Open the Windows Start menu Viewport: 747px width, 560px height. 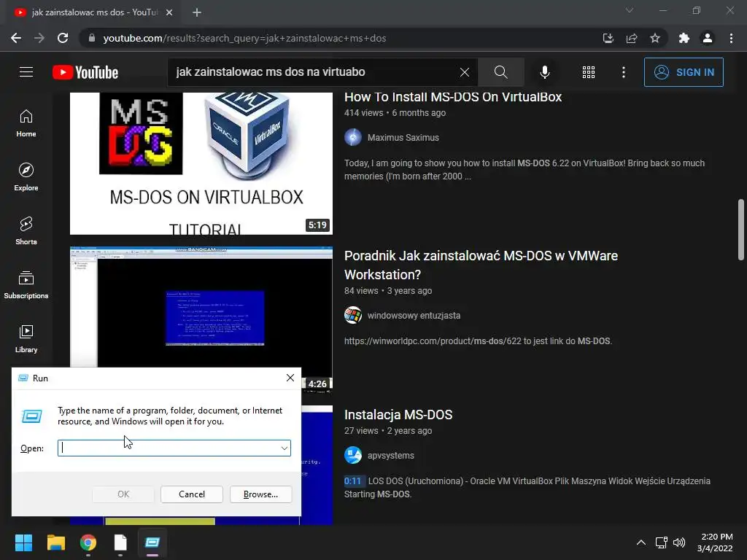(x=23, y=542)
